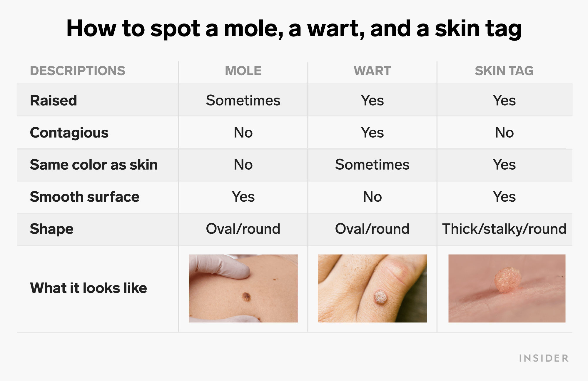
Task: Click the Shape row label
Action: (52, 229)
